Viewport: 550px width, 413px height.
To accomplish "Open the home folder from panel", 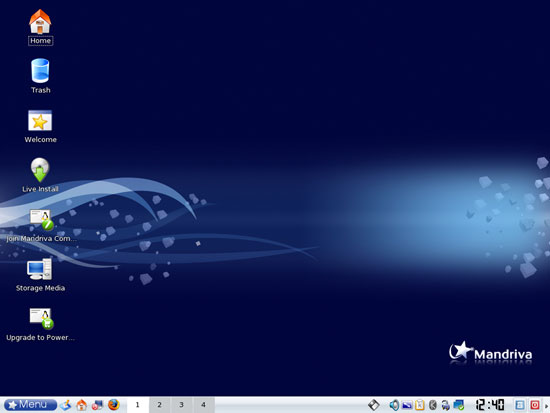I will 81,405.
